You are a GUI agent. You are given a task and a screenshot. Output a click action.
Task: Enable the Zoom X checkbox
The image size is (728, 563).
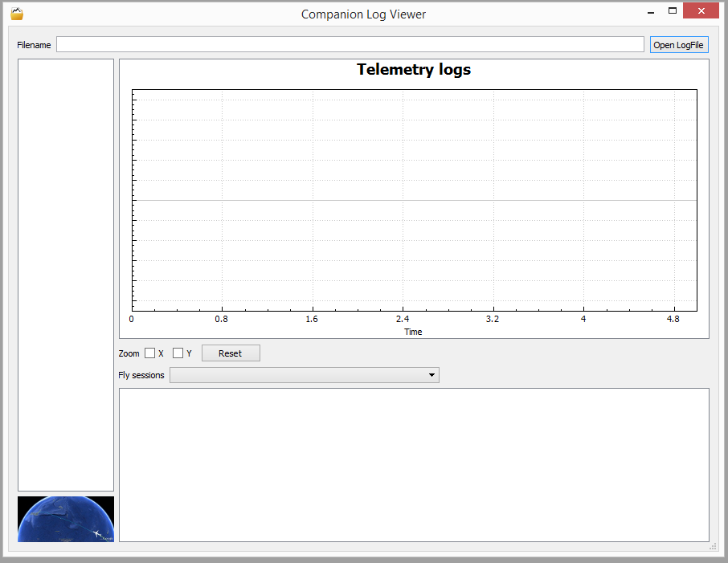coord(150,353)
